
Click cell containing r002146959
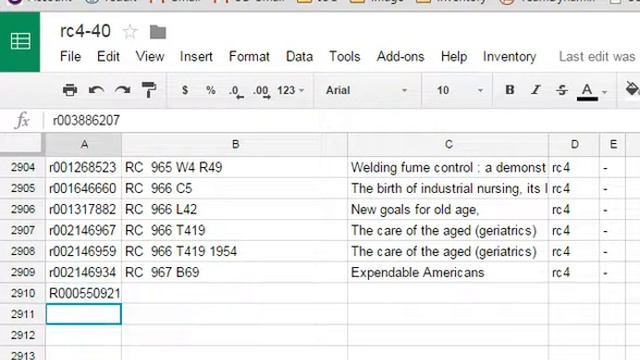click(x=83, y=251)
